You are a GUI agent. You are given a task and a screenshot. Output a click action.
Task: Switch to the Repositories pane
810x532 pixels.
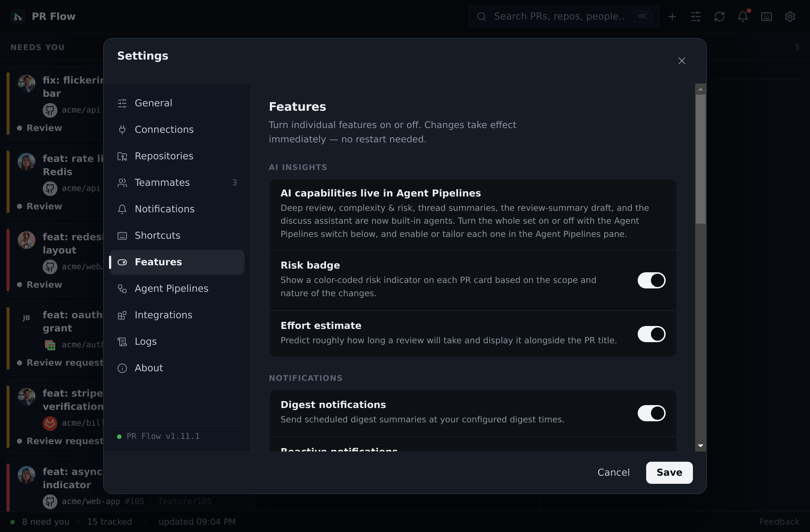[x=177, y=156]
